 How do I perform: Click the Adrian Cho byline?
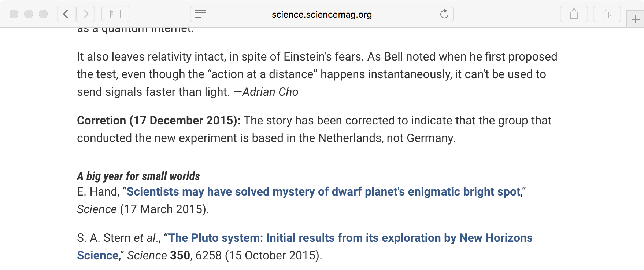(x=270, y=92)
